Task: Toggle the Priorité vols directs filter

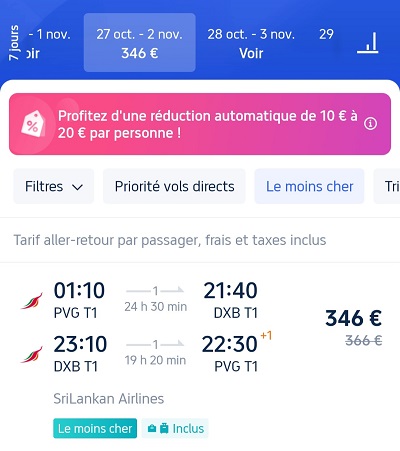Action: pos(174,186)
